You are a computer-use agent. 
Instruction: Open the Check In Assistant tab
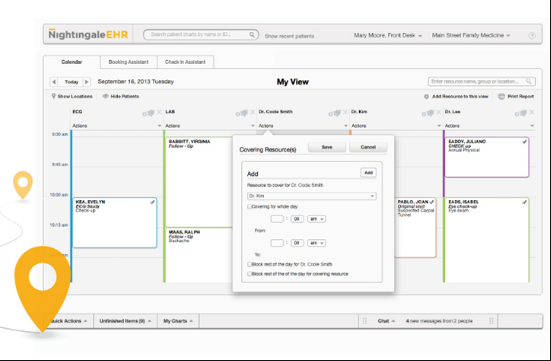185,62
